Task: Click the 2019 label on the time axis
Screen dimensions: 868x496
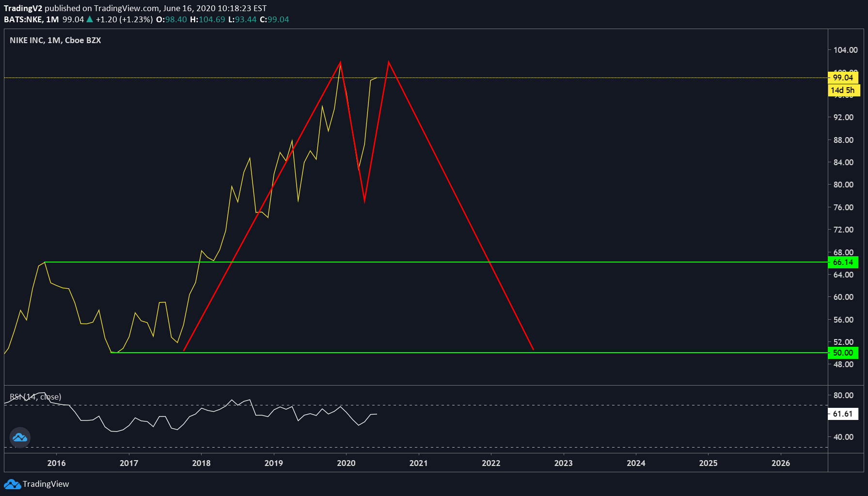Action: 274,463
